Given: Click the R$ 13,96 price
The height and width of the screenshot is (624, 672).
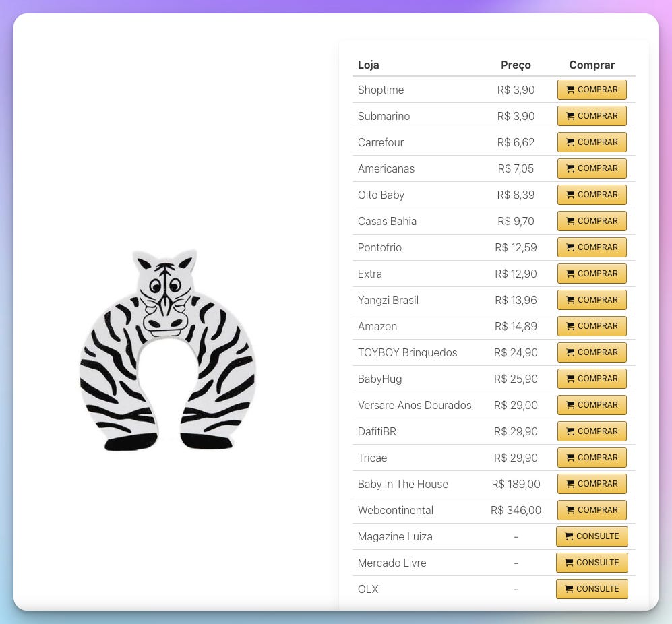Looking at the screenshot, I should [x=516, y=300].
